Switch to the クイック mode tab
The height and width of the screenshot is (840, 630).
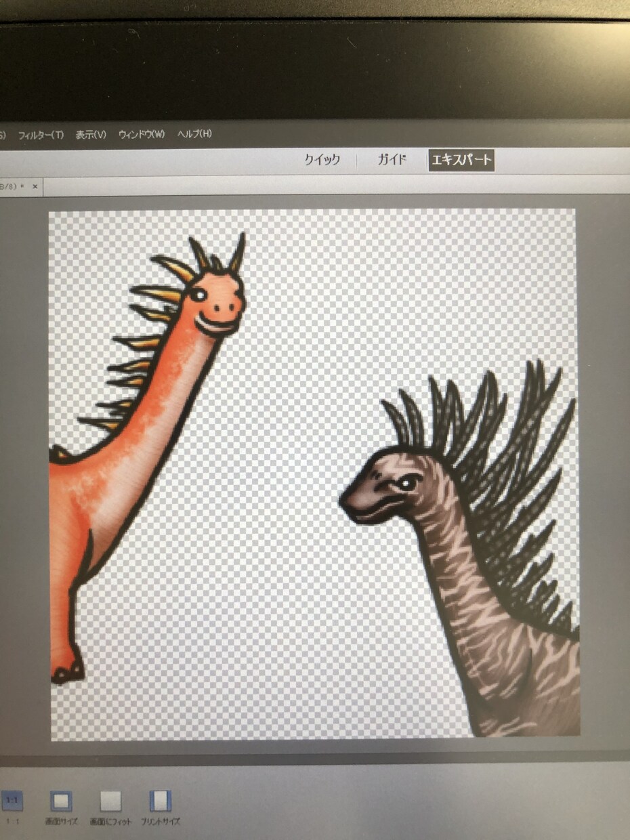322,160
